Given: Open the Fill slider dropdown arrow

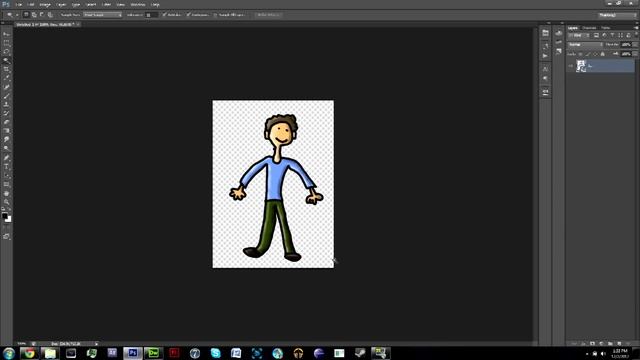Looking at the screenshot, I should click(x=635, y=54).
